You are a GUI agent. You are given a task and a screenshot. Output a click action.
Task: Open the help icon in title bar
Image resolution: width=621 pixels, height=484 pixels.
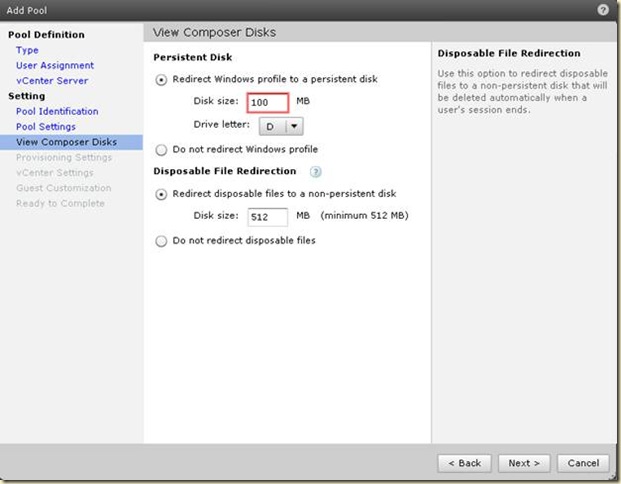(603, 10)
